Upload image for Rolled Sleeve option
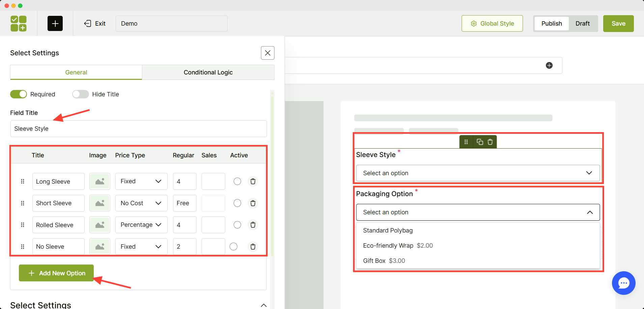Image resolution: width=644 pixels, height=309 pixels. (x=100, y=225)
